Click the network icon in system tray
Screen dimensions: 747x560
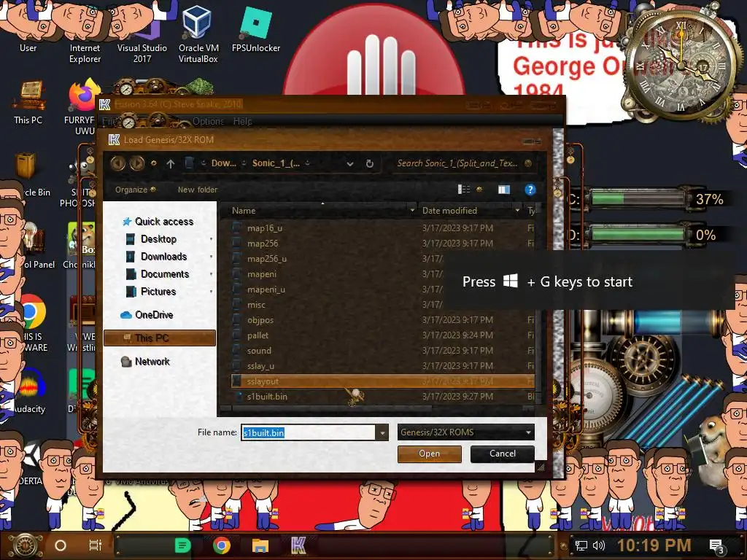(581, 545)
